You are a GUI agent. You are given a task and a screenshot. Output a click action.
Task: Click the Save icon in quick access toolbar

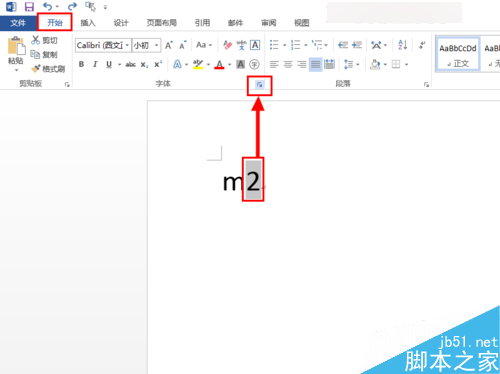pos(29,6)
